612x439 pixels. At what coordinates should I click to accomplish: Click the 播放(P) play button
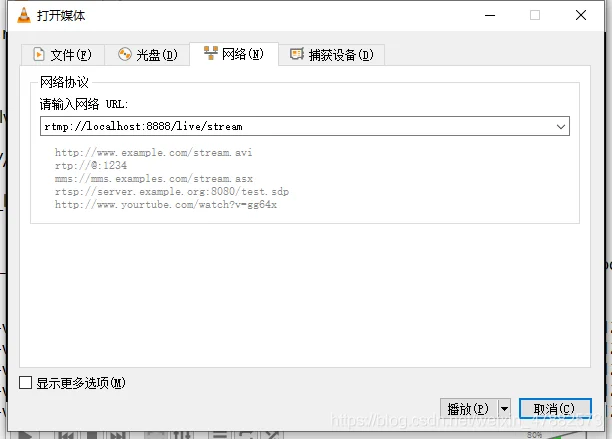pyautogui.click(x=468, y=409)
